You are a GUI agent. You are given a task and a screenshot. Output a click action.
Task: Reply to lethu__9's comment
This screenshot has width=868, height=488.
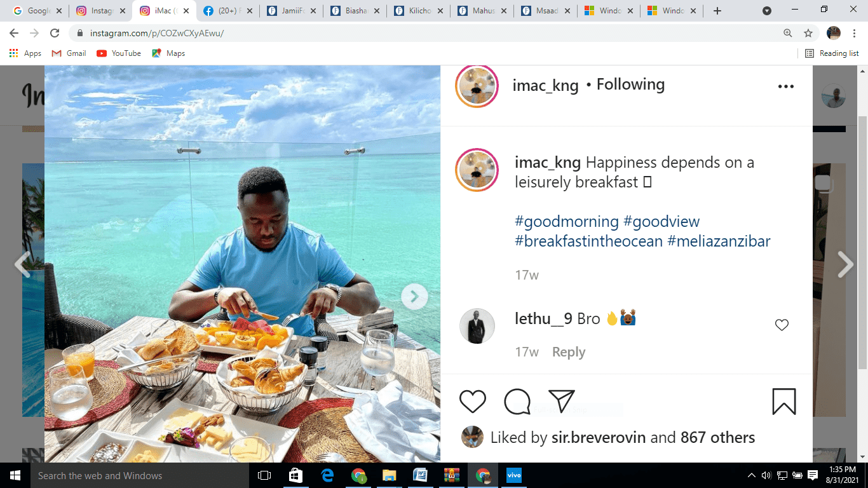click(569, 352)
